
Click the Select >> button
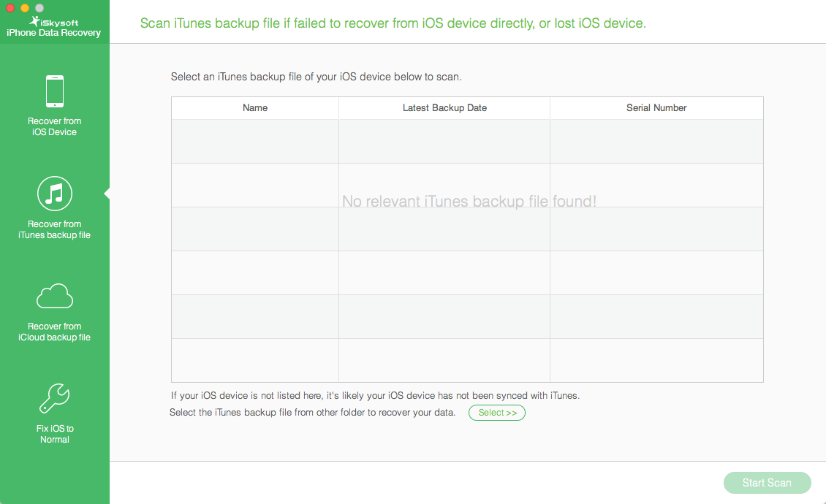pos(497,413)
